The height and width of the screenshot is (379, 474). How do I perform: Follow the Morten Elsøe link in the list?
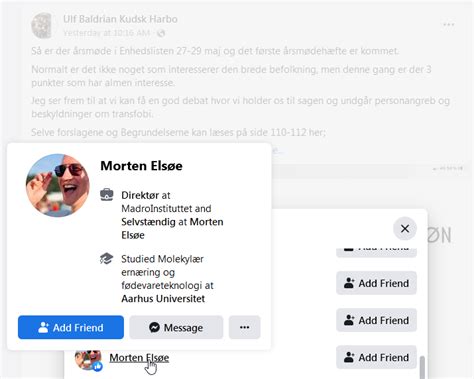point(139,358)
